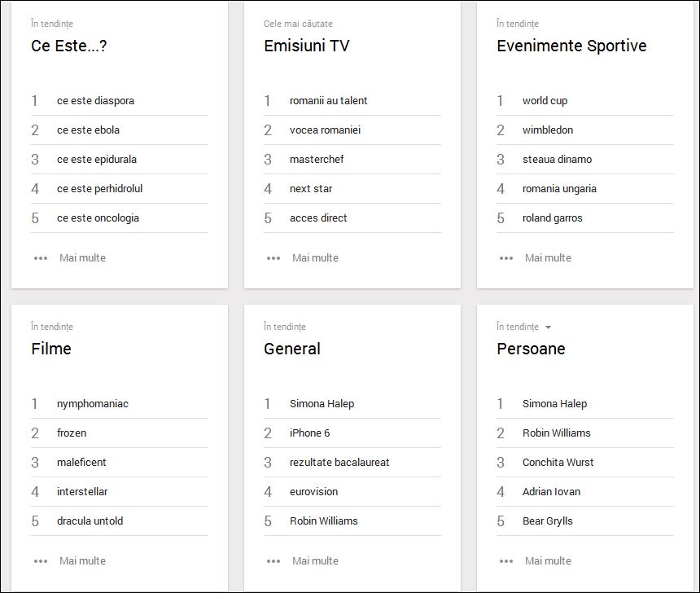Click the three-dots icon in Emisiuni TV card

click(x=273, y=258)
